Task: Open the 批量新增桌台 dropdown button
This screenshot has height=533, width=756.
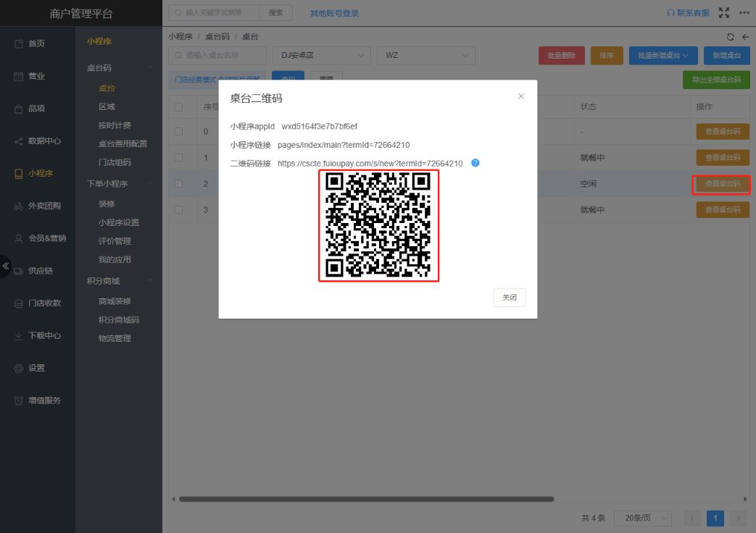Action: pyautogui.click(x=663, y=56)
